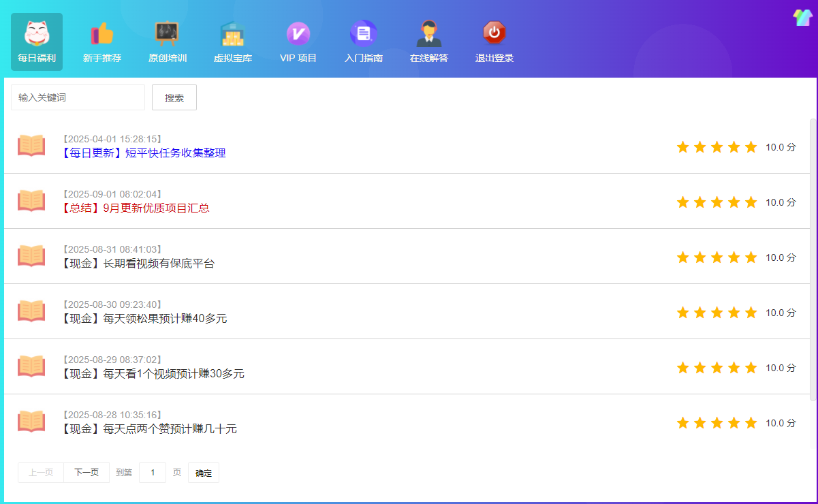Open the 每日福利 lucky cat icon
Viewport: 818px width, 504px height.
click(x=37, y=34)
